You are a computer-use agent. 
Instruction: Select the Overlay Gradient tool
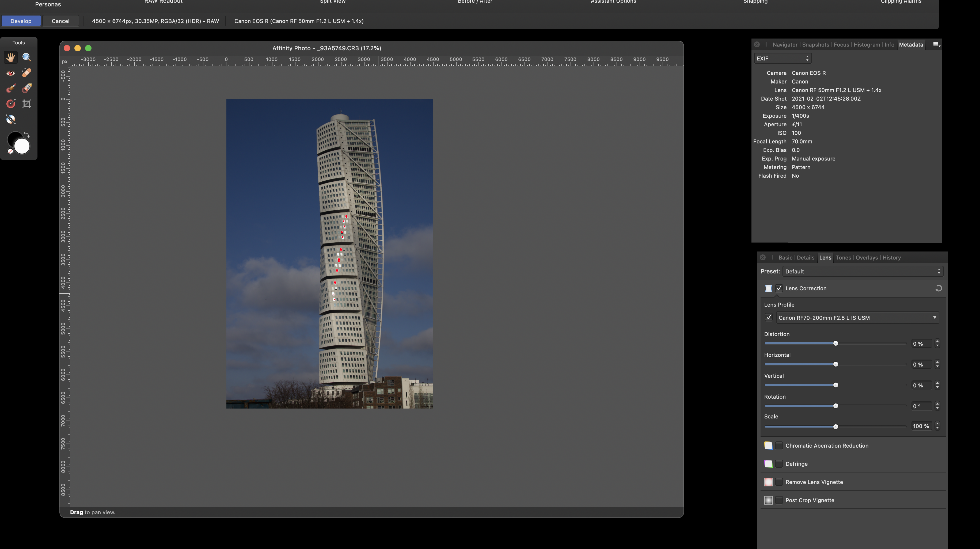click(x=11, y=104)
